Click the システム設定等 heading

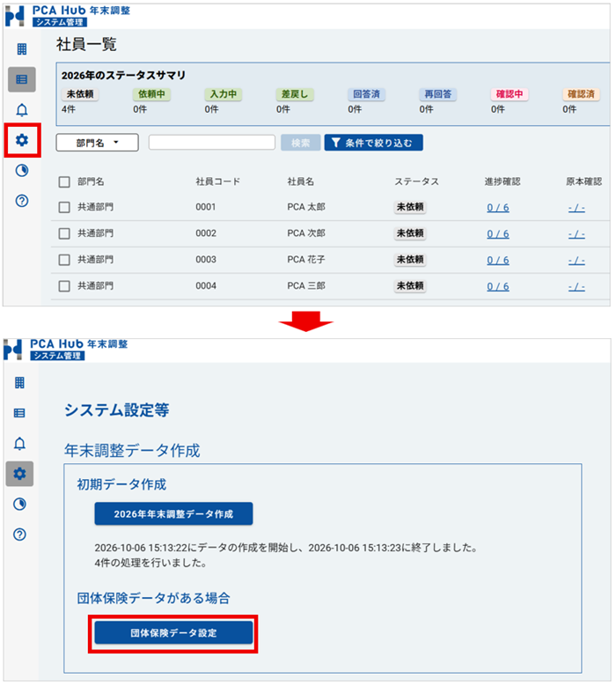117,410
